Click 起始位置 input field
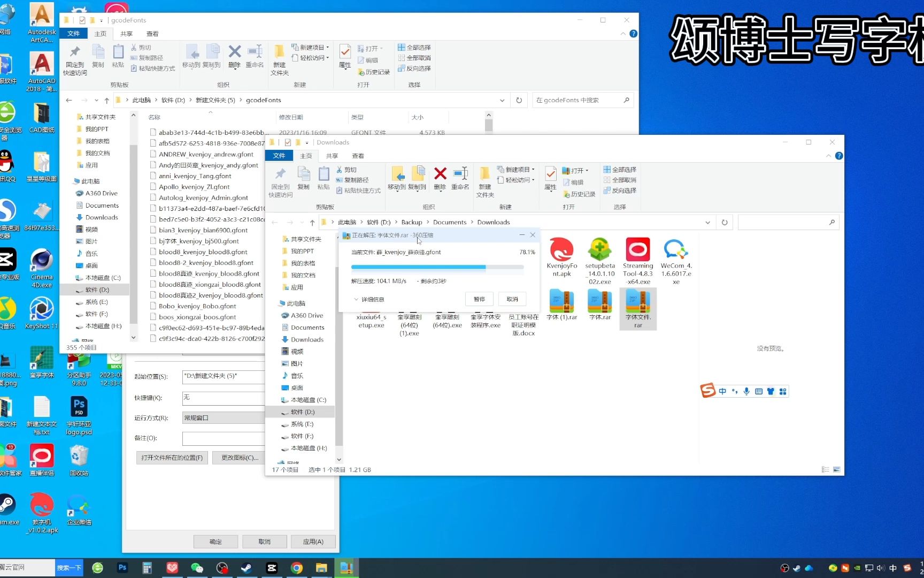Screen dimensions: 924x578 [x=223, y=376]
